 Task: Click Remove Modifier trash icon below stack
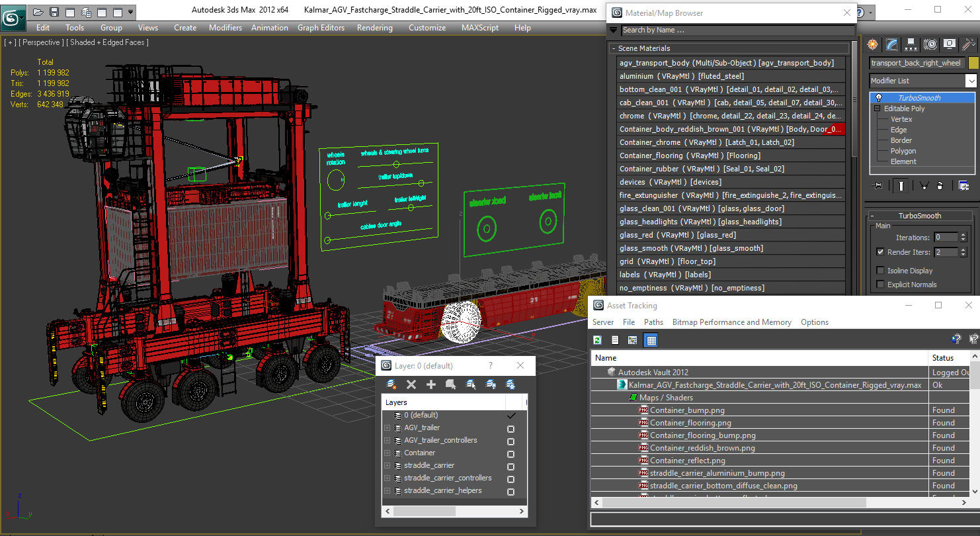click(x=940, y=186)
